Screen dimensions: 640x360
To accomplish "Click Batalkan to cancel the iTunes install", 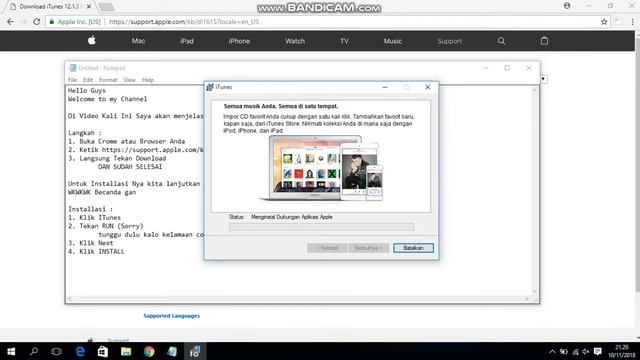I will coord(413,248).
